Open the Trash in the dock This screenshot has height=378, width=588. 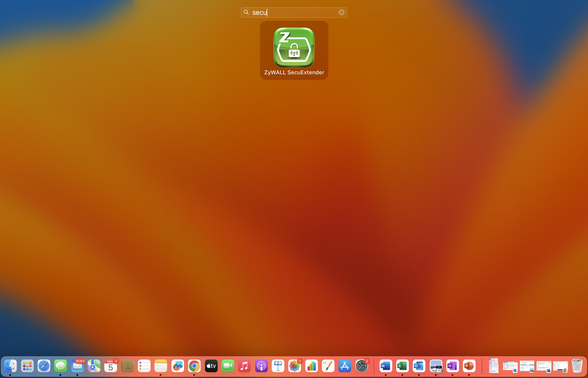[x=577, y=366]
